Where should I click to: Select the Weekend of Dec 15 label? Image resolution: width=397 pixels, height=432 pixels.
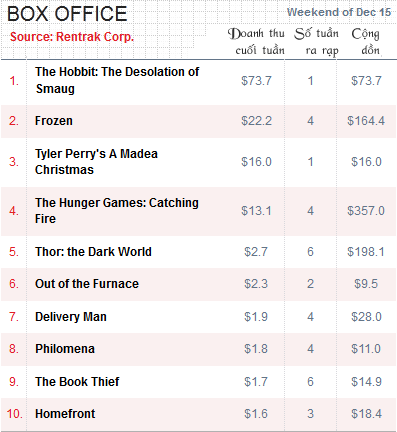(339, 12)
